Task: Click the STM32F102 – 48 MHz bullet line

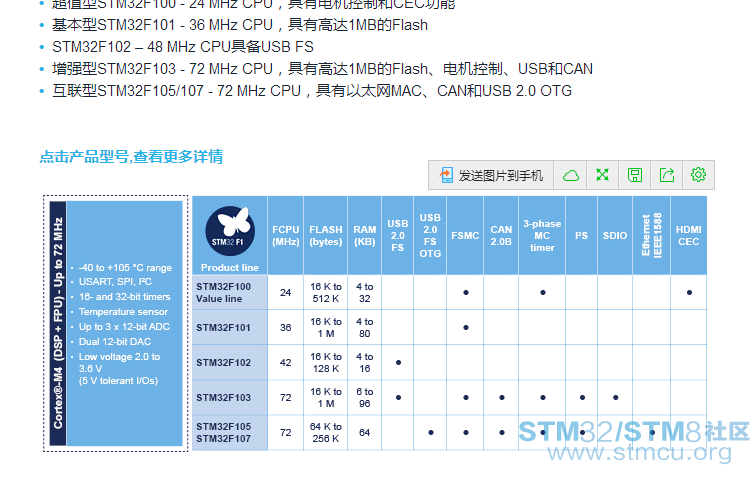Action: coord(183,47)
